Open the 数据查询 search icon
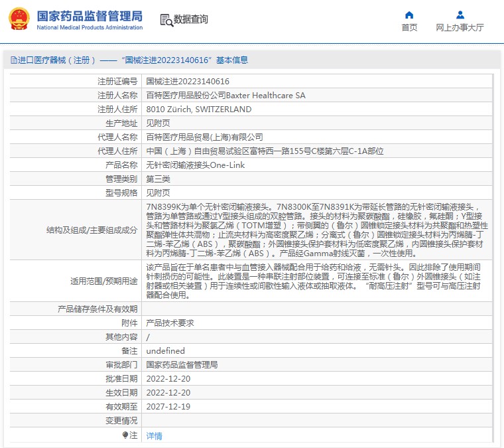 pyautogui.click(x=166, y=21)
